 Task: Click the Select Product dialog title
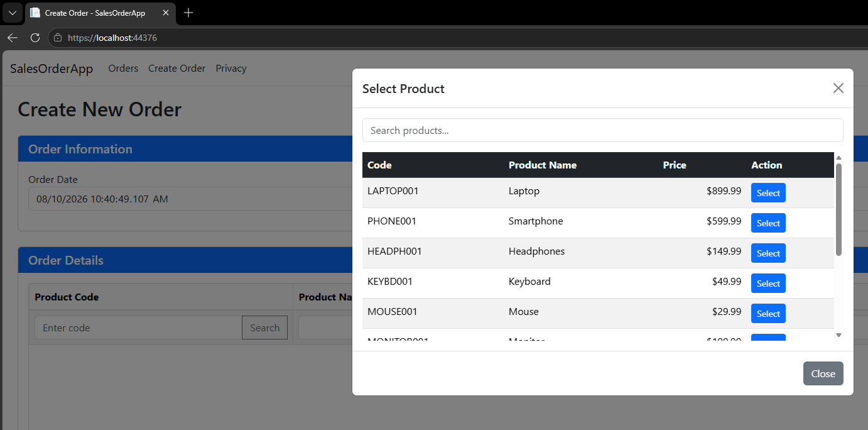point(403,89)
